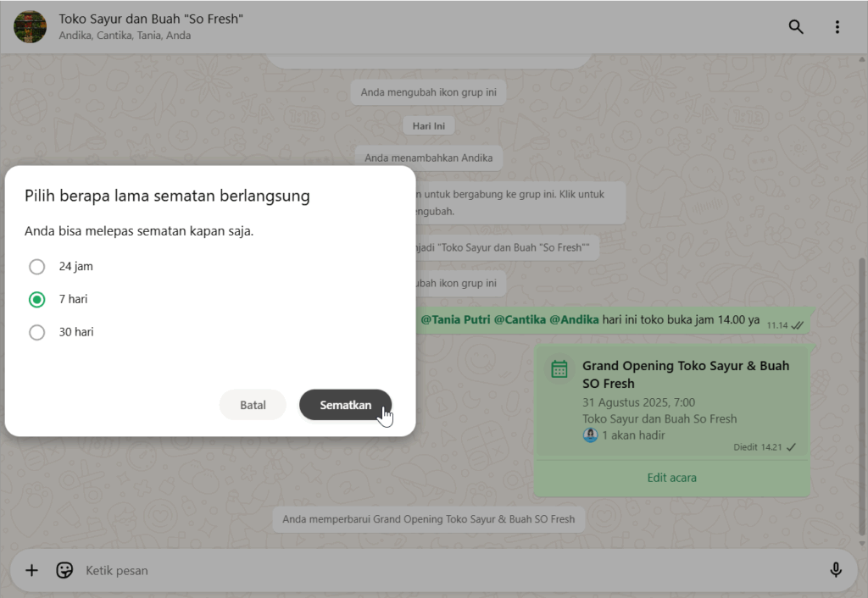Select the 30 hari radio option

tap(37, 333)
